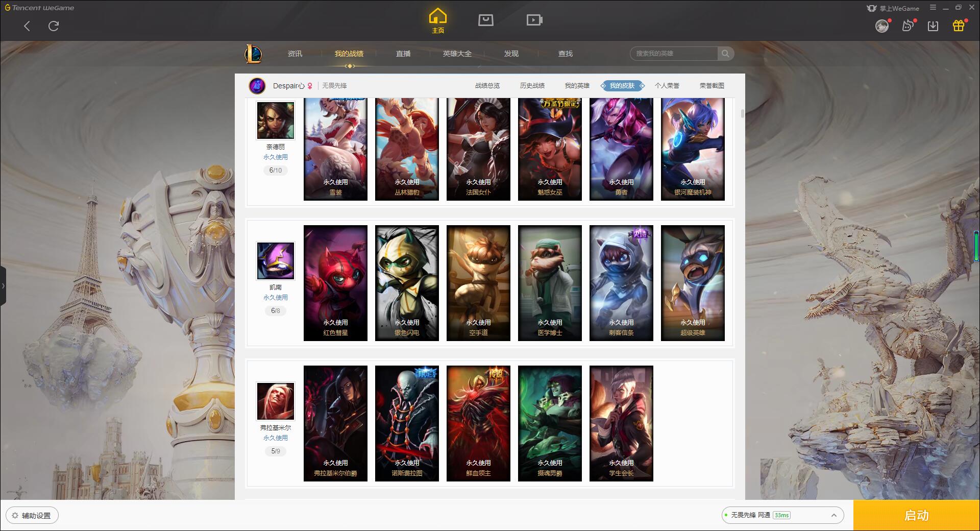Click the 奈德丽 champion portrait
The image size is (980, 531).
[276, 120]
